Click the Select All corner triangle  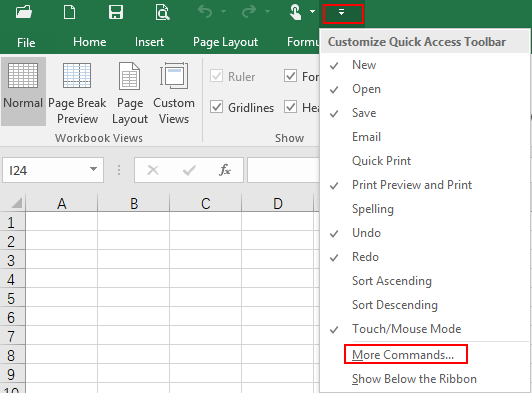tap(16, 203)
